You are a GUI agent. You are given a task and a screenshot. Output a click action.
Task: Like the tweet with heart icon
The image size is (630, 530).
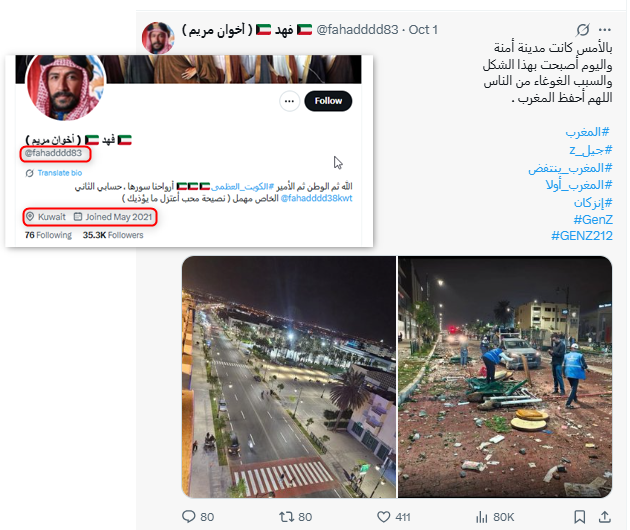click(384, 517)
